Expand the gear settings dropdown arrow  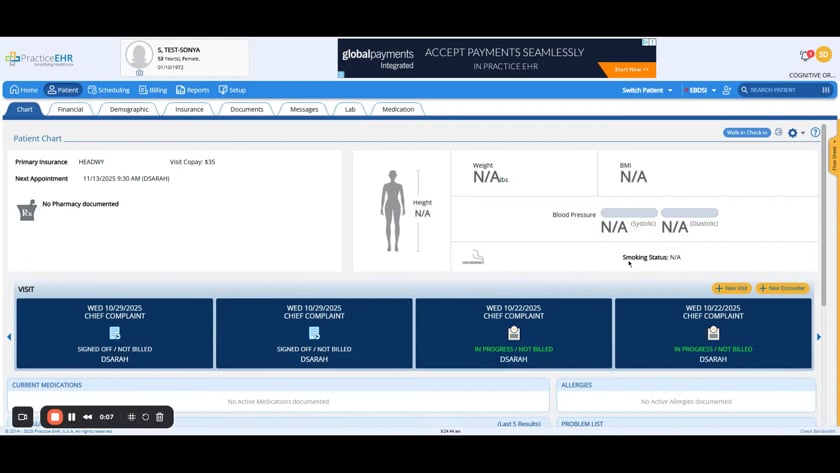click(x=802, y=133)
